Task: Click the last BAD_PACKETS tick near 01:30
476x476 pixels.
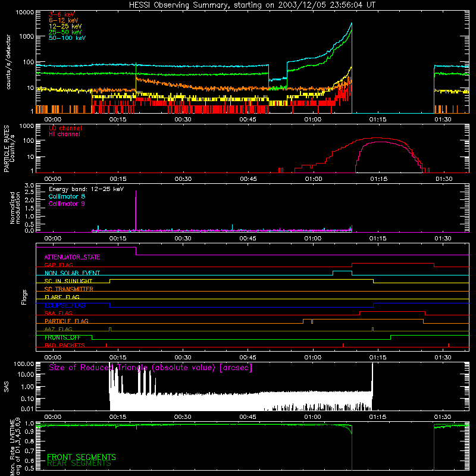Action: tap(449, 345)
